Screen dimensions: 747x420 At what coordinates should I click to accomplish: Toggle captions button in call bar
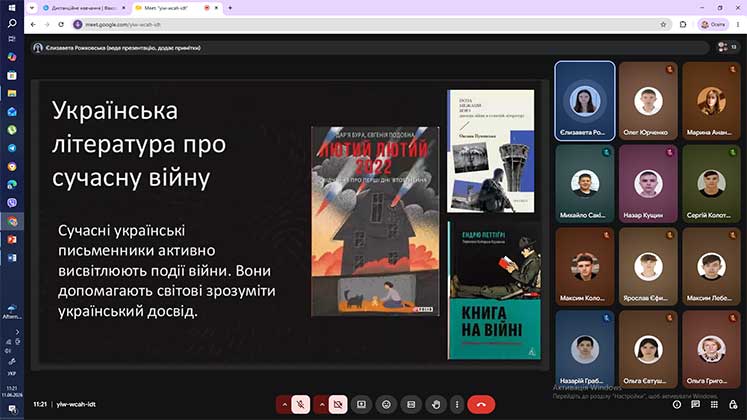411,404
